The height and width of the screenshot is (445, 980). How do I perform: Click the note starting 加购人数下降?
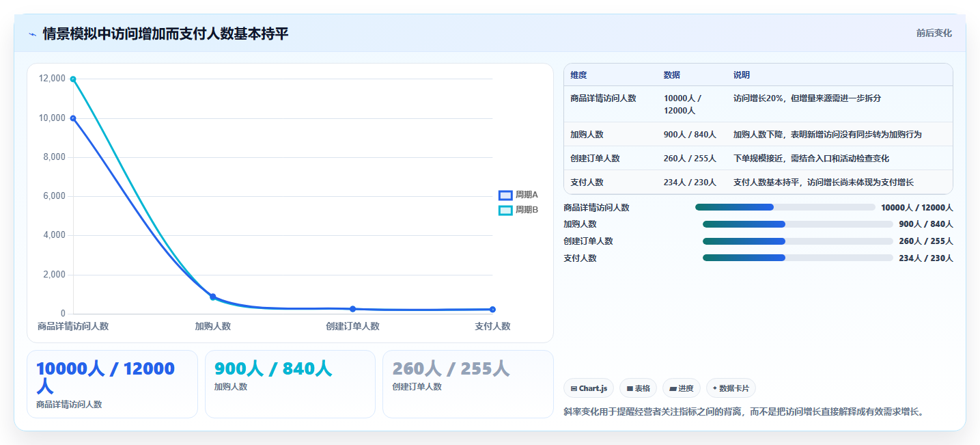[828, 135]
